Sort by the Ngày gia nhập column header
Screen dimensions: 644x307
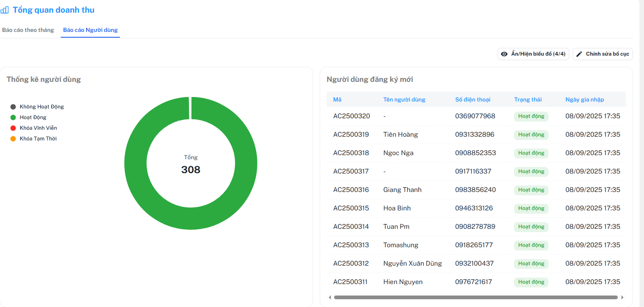[x=585, y=99]
